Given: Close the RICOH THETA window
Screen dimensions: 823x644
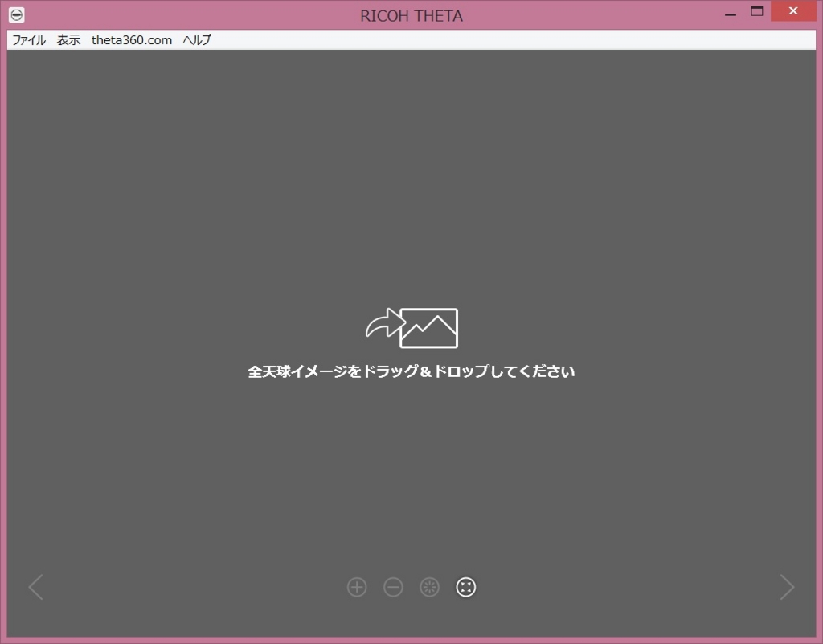Looking at the screenshot, I should 793,11.
